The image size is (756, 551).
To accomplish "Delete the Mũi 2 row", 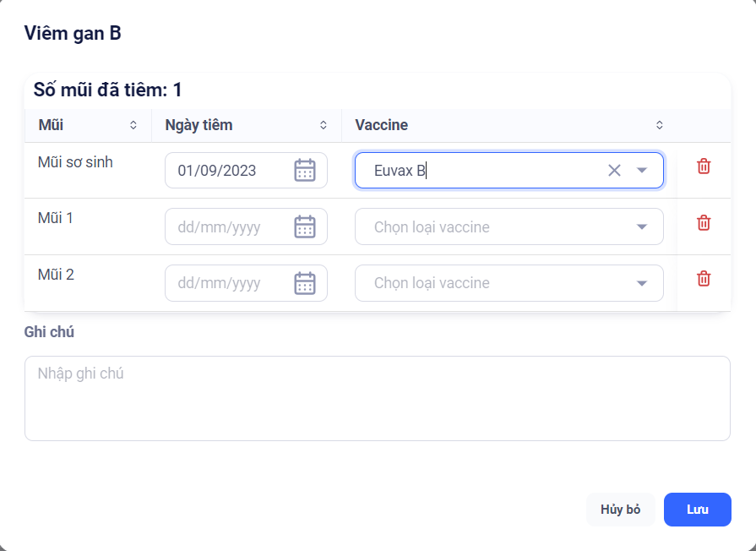I will 703,279.
